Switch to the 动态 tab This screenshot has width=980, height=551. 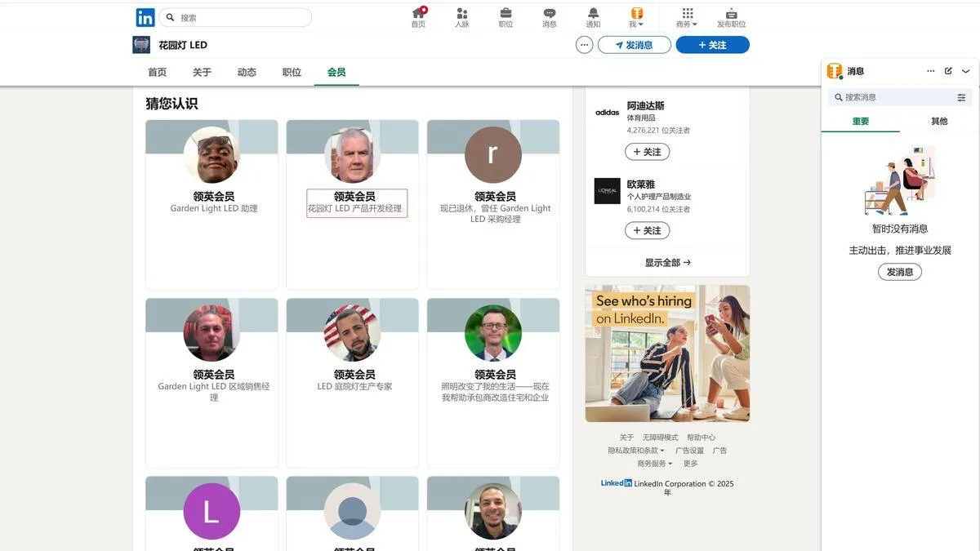[x=247, y=72]
